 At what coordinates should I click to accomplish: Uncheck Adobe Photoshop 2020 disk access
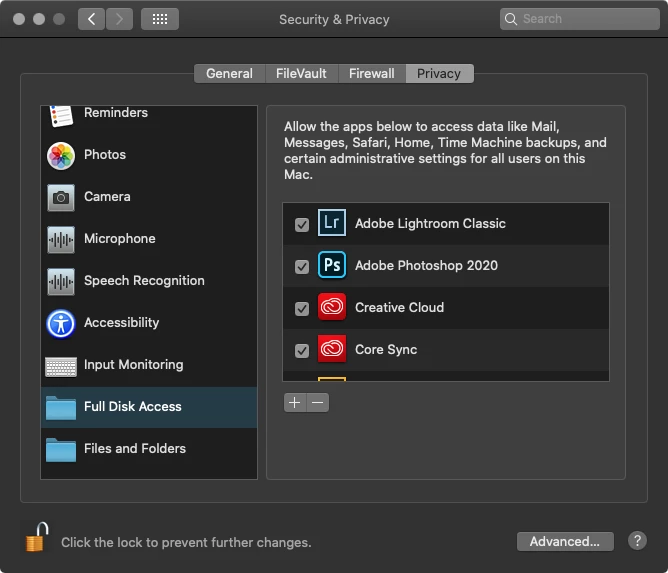pyautogui.click(x=302, y=267)
